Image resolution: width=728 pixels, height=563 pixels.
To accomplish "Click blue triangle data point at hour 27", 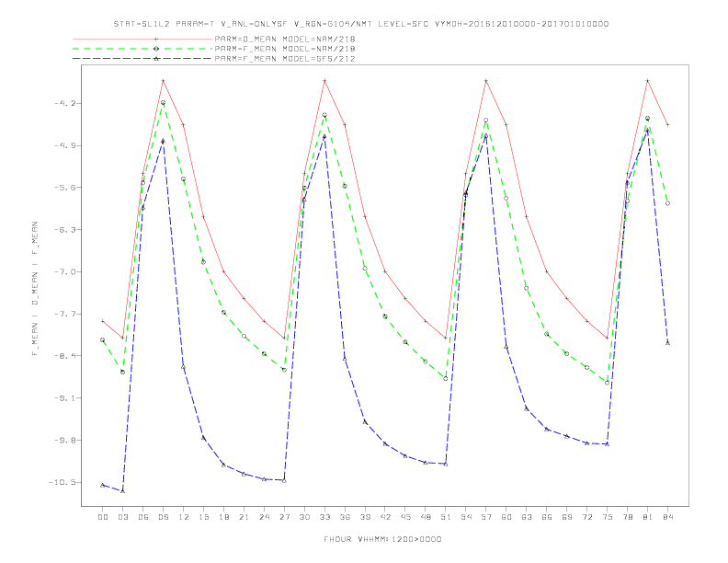I will pyautogui.click(x=284, y=480).
